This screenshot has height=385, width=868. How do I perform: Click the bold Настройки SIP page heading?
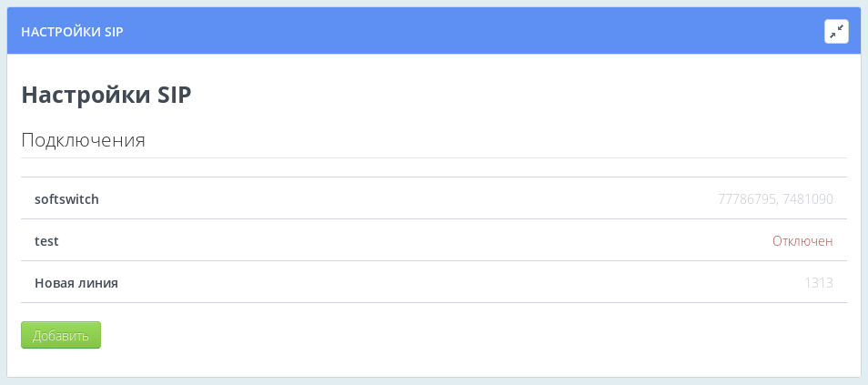click(106, 95)
